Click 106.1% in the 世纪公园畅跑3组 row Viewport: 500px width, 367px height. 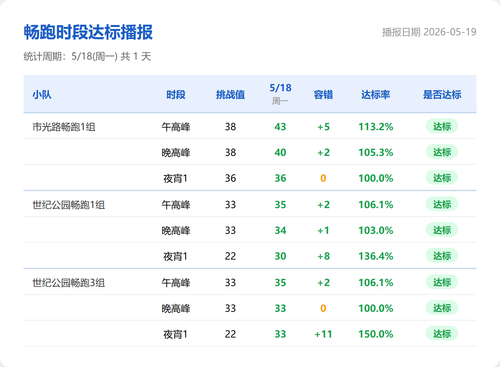376,283
